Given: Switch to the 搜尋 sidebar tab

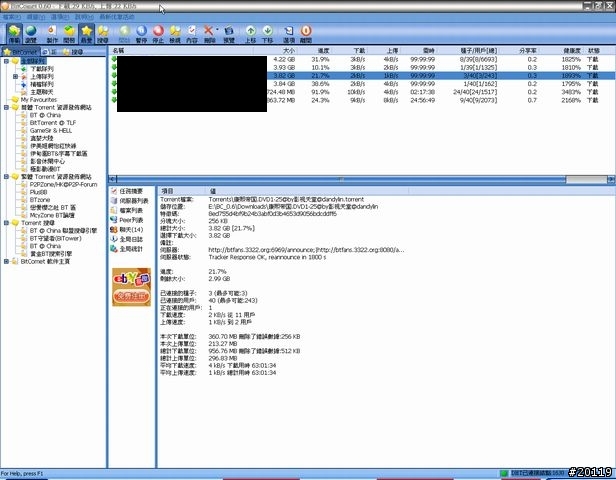Looking at the screenshot, I should click(x=73, y=52).
